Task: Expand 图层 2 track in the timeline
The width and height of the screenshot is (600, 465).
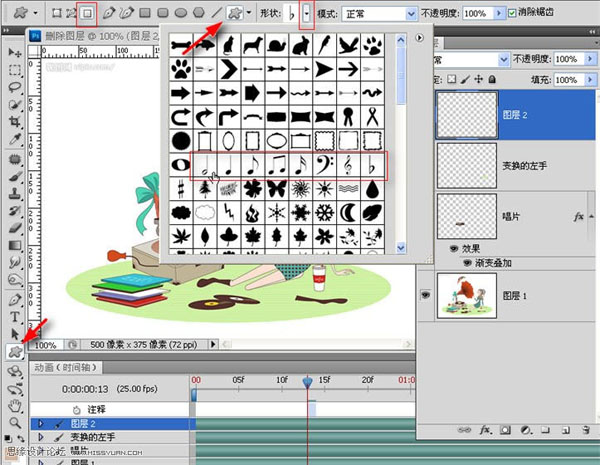Action: click(40, 424)
